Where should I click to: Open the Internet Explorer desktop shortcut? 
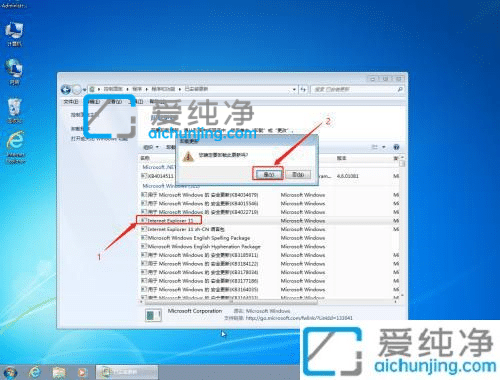16,147
